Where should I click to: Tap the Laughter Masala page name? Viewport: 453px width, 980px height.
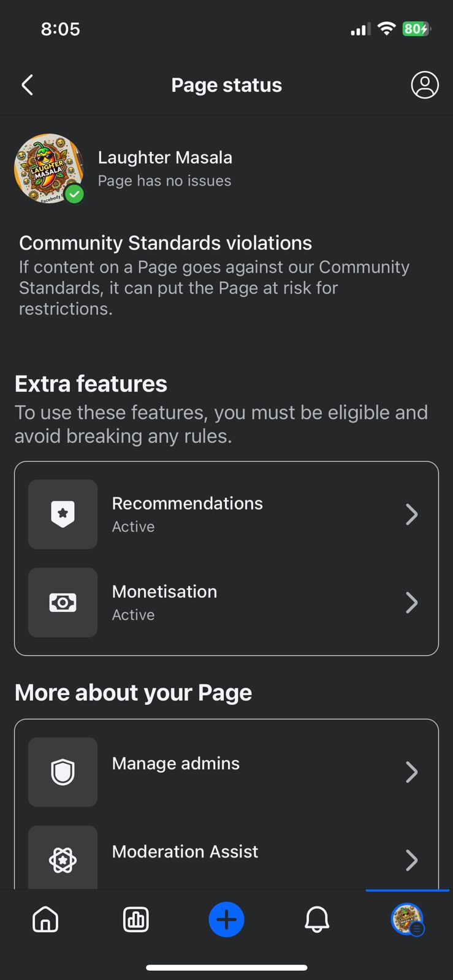tap(165, 157)
